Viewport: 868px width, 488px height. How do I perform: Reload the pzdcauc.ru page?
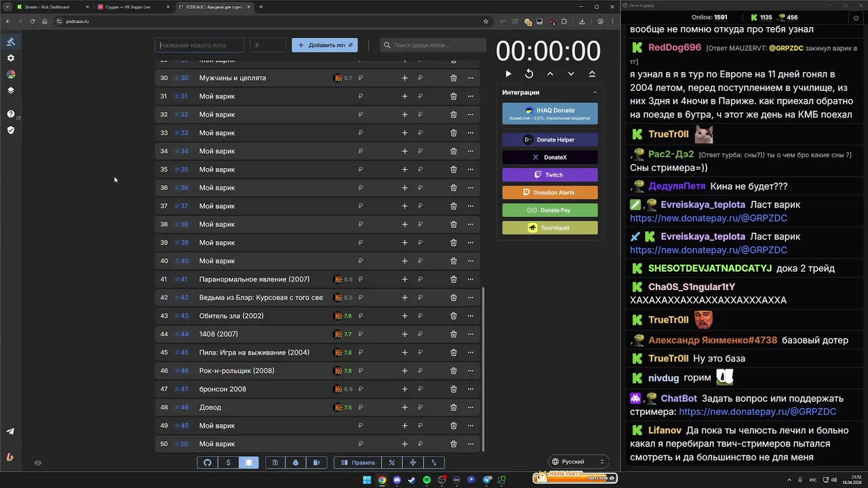pyautogui.click(x=32, y=21)
